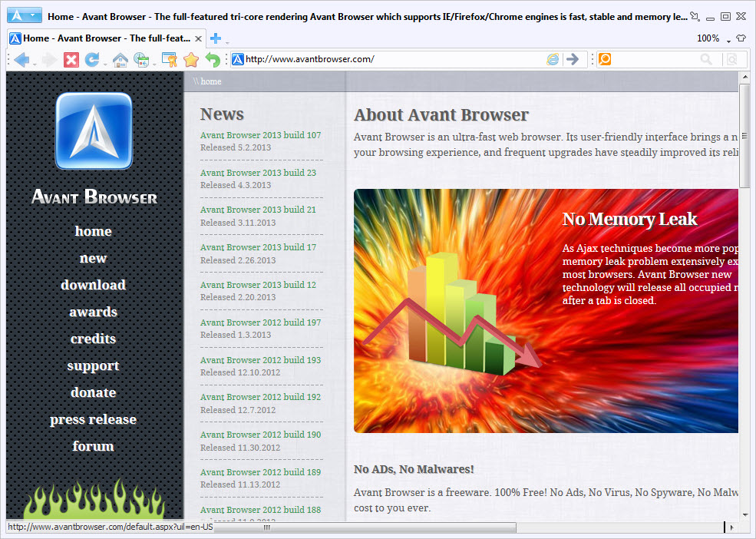Add a new tab with the plus icon
The width and height of the screenshot is (756, 539).
pos(216,38)
